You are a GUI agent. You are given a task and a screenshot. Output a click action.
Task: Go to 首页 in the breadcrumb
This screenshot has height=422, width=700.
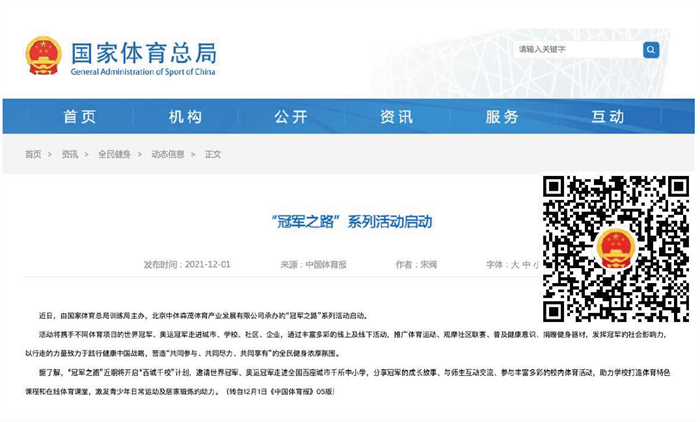click(x=33, y=155)
